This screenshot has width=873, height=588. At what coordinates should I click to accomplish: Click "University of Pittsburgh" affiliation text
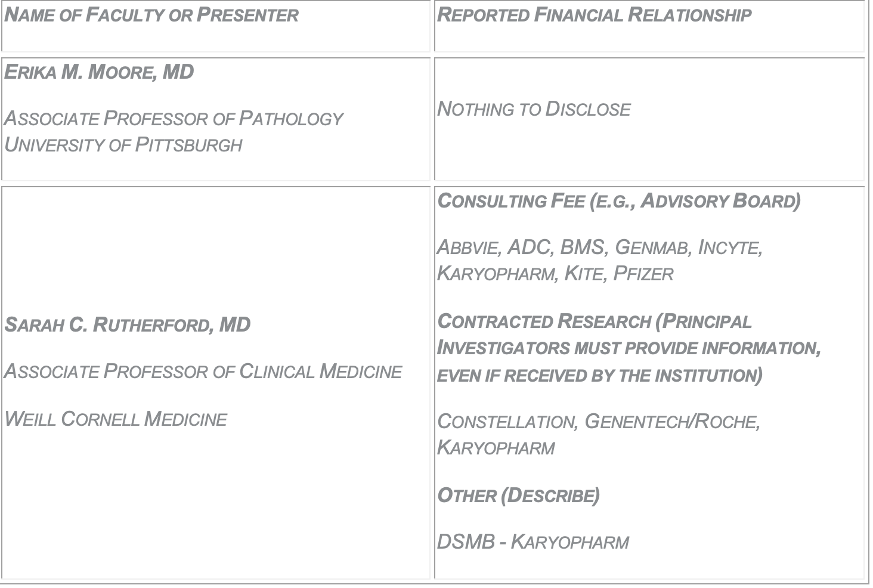pyautogui.click(x=123, y=144)
